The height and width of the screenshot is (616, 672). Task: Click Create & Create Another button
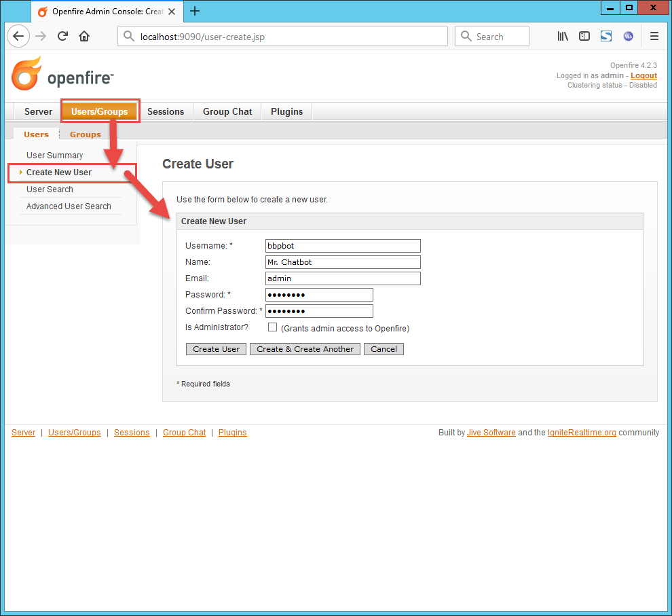click(x=305, y=349)
